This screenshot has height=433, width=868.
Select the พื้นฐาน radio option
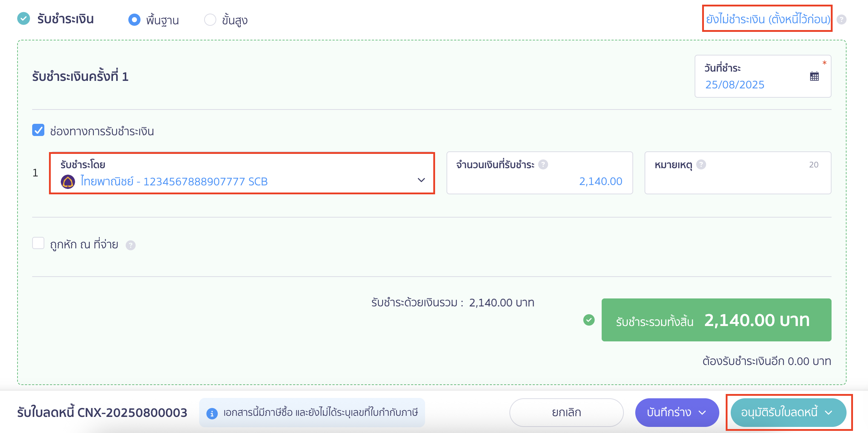[134, 20]
